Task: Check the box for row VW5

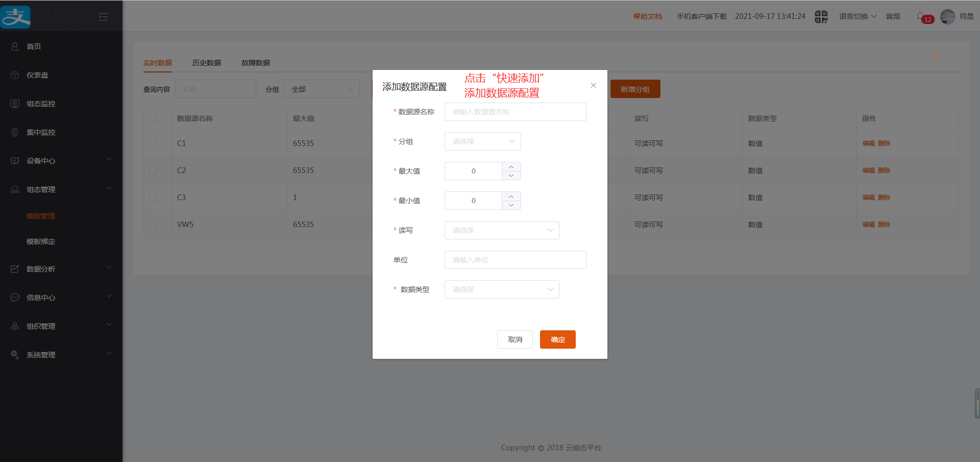Action: [153, 225]
